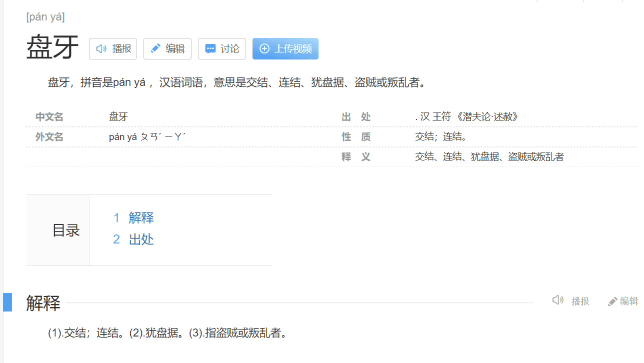
Task: Click the 编辑 text in the 解释 section header
Action: pos(629,301)
